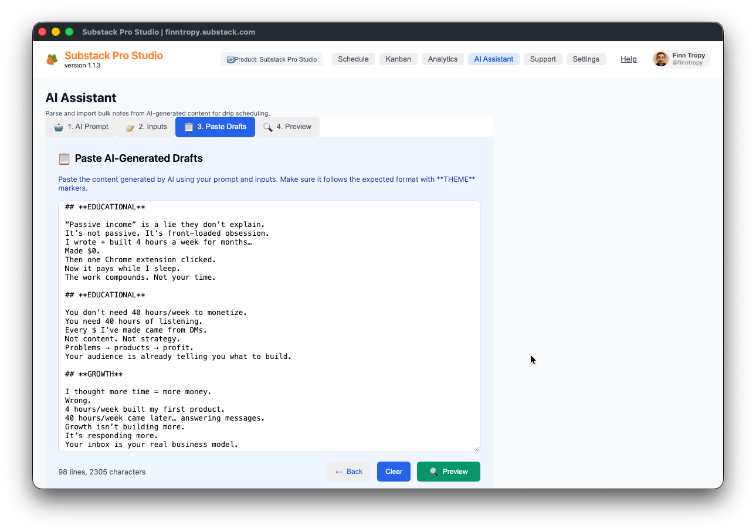Click the macOS green zoom button
756x532 pixels.
(69, 32)
